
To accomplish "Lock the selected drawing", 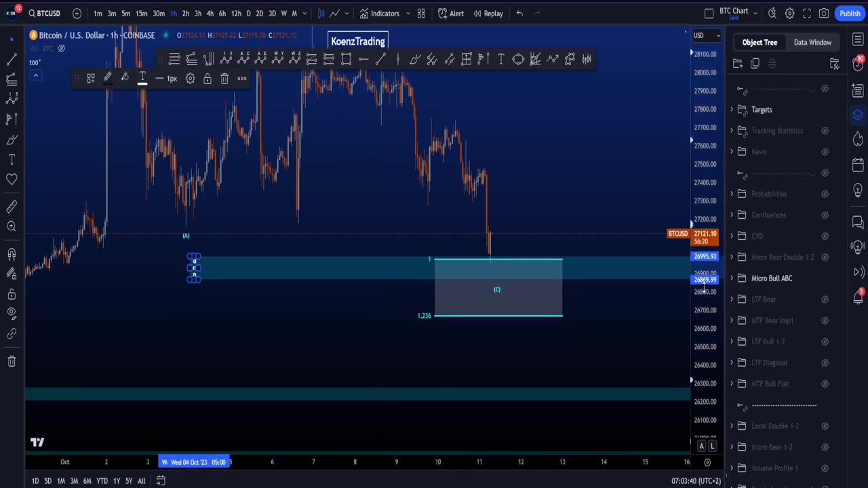I will point(207,79).
